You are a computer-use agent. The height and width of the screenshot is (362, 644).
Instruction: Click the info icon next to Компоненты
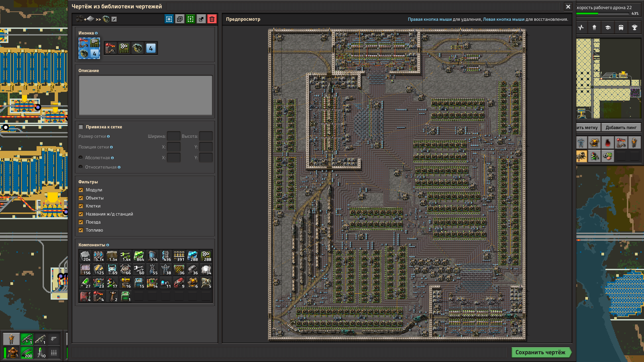point(108,245)
